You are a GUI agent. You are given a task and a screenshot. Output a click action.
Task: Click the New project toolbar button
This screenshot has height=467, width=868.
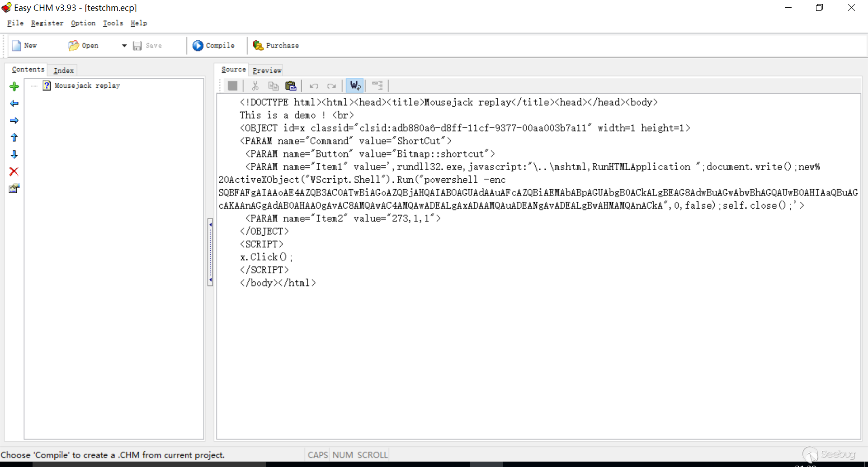(25, 46)
